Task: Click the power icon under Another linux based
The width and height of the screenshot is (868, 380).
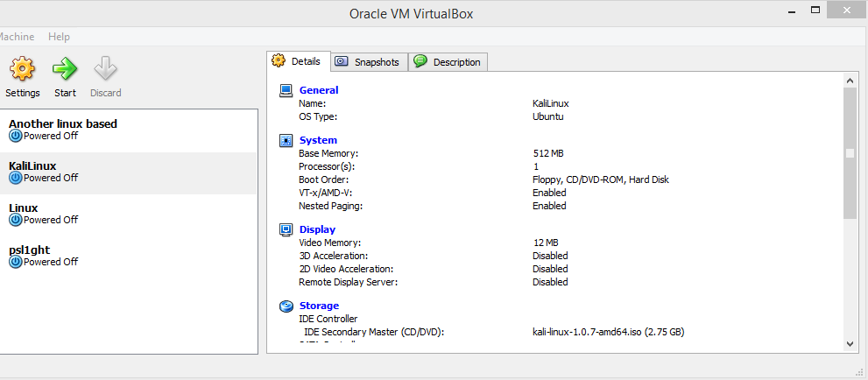Action: pos(16,136)
